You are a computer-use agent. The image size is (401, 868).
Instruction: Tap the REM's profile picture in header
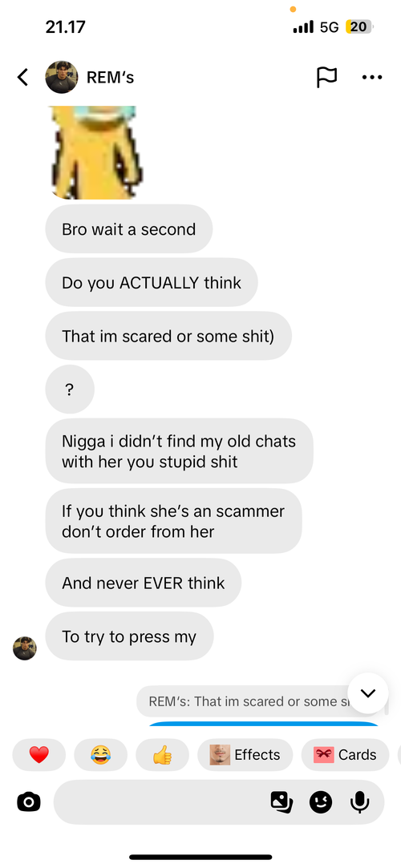click(62, 77)
